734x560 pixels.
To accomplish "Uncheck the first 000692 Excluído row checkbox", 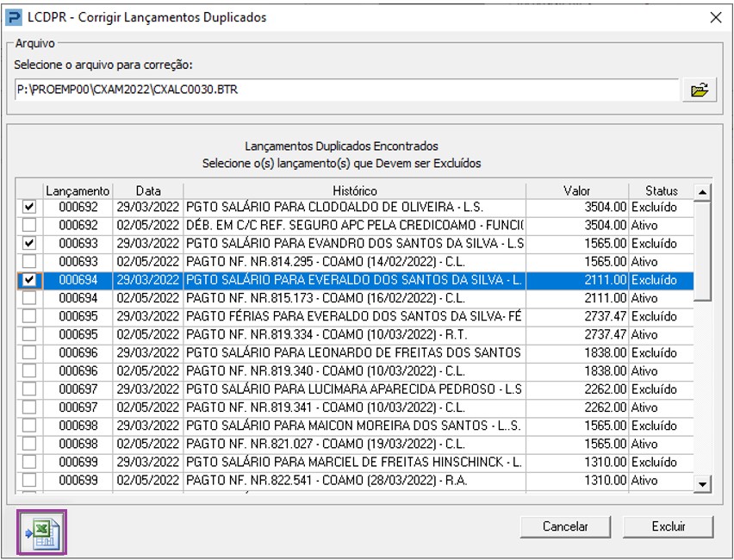I will coord(29,208).
